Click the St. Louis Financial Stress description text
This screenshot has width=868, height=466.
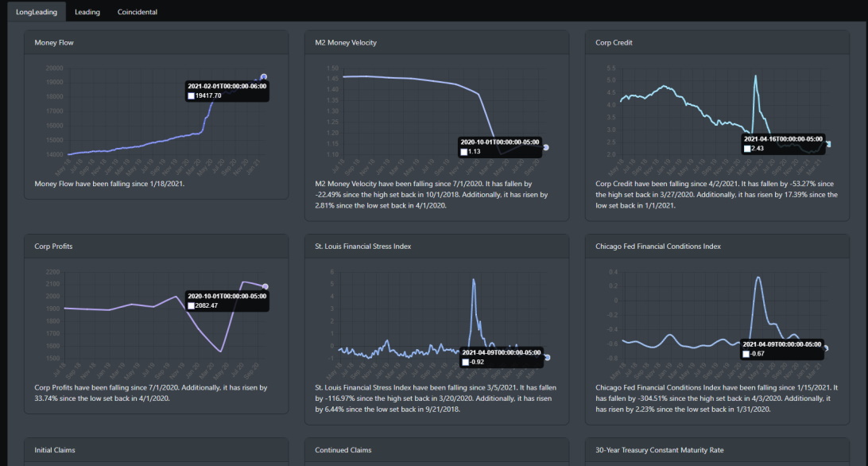click(x=436, y=398)
